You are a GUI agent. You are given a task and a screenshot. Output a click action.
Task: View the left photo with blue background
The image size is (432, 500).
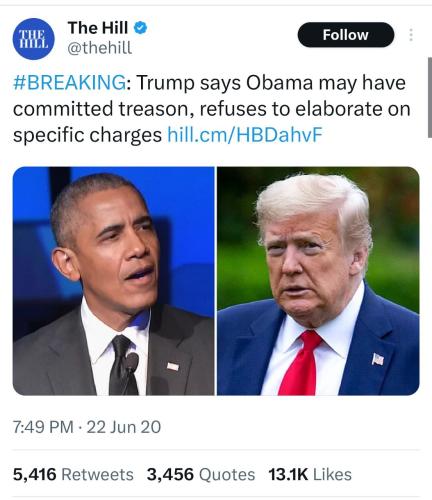coord(114,281)
